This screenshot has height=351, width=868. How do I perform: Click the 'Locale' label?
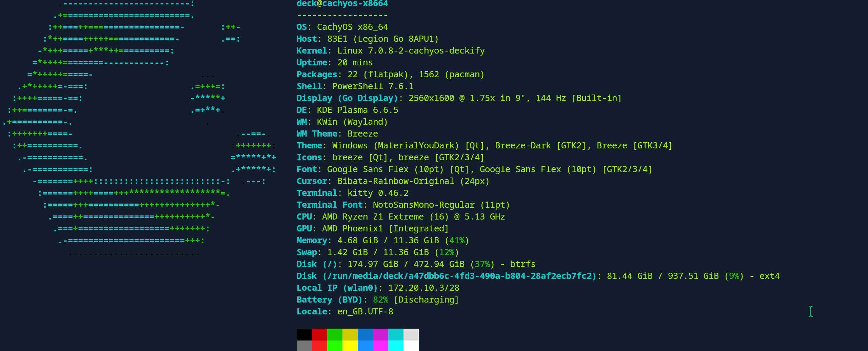coord(312,312)
